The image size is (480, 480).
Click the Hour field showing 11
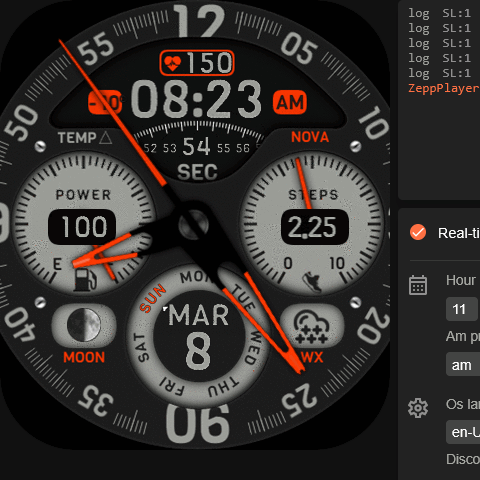coord(463,309)
